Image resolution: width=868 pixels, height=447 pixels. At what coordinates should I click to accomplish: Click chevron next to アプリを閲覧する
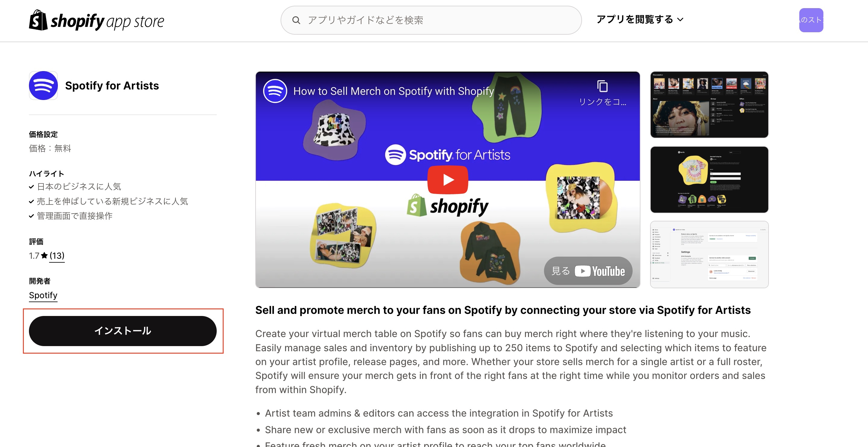tap(680, 20)
